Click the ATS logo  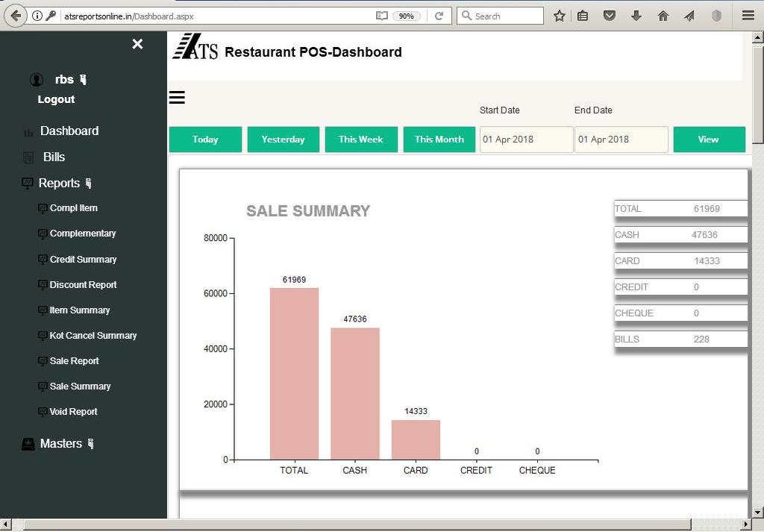coord(195,47)
